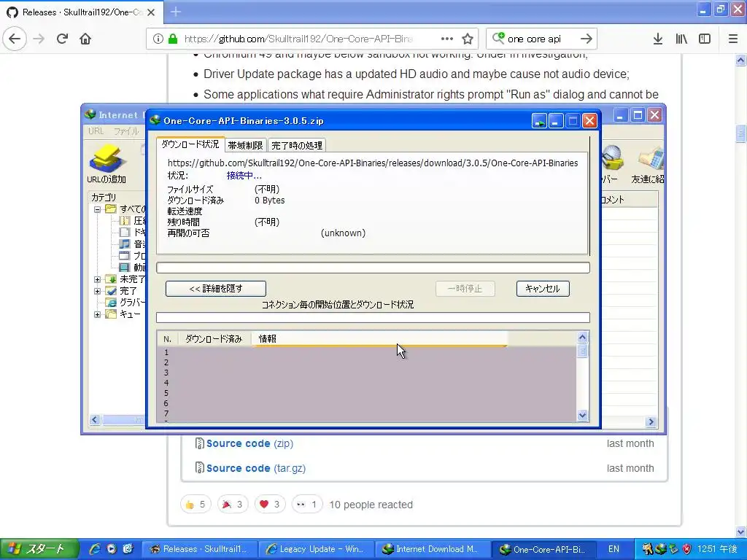Click connection list scroll down arrow

(582, 415)
